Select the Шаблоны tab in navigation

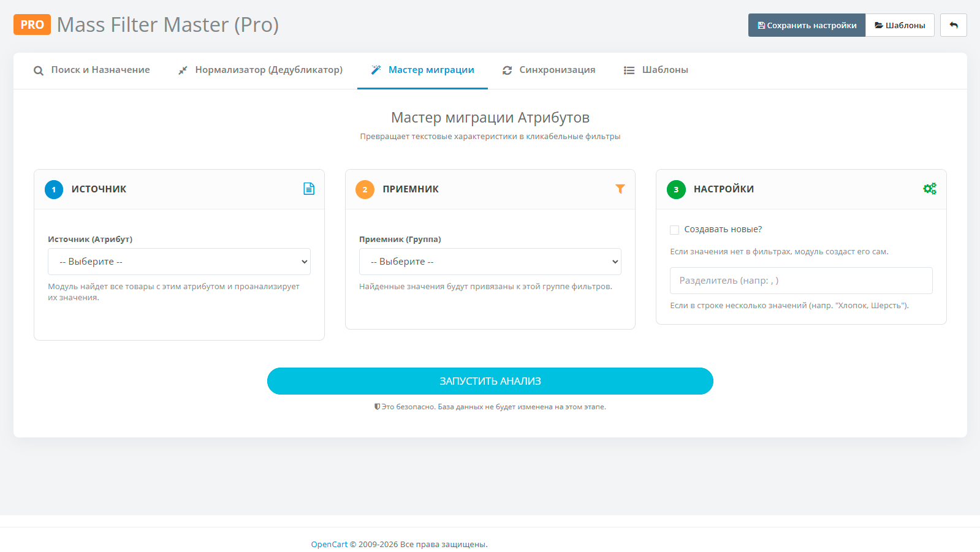656,70
